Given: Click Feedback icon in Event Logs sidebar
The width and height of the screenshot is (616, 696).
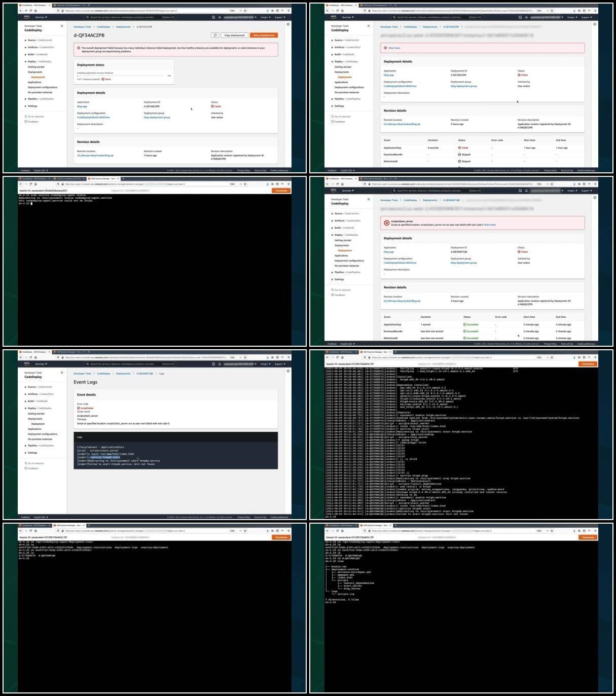Looking at the screenshot, I should click(26, 468).
